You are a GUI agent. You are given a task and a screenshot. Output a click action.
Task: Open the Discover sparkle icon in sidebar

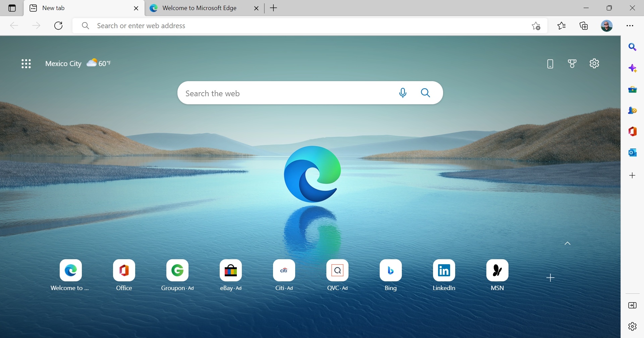click(x=633, y=68)
